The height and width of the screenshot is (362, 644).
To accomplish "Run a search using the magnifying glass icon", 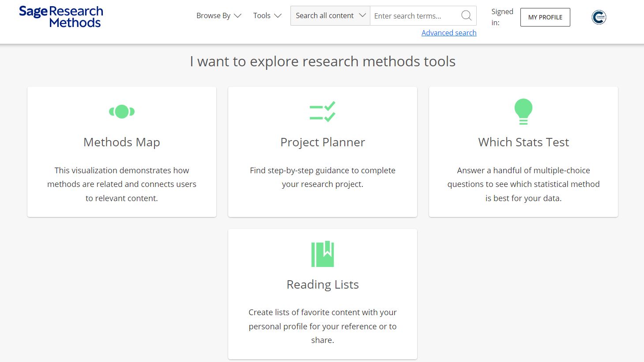I will pos(466,15).
